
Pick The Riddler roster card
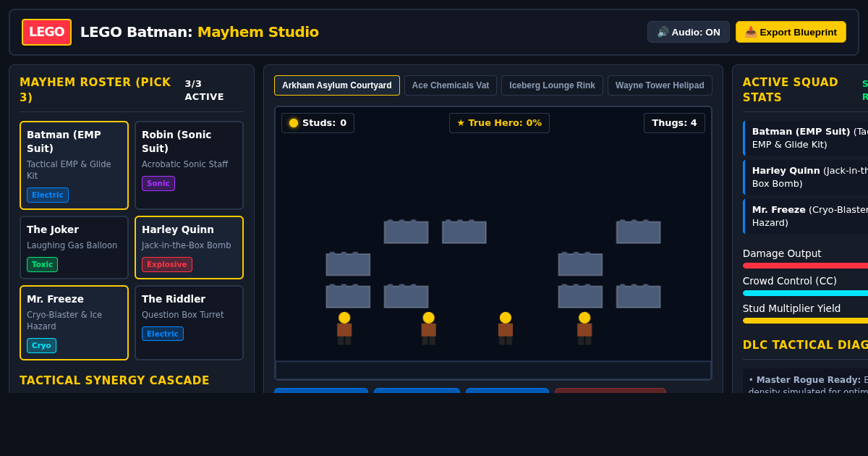[189, 323]
